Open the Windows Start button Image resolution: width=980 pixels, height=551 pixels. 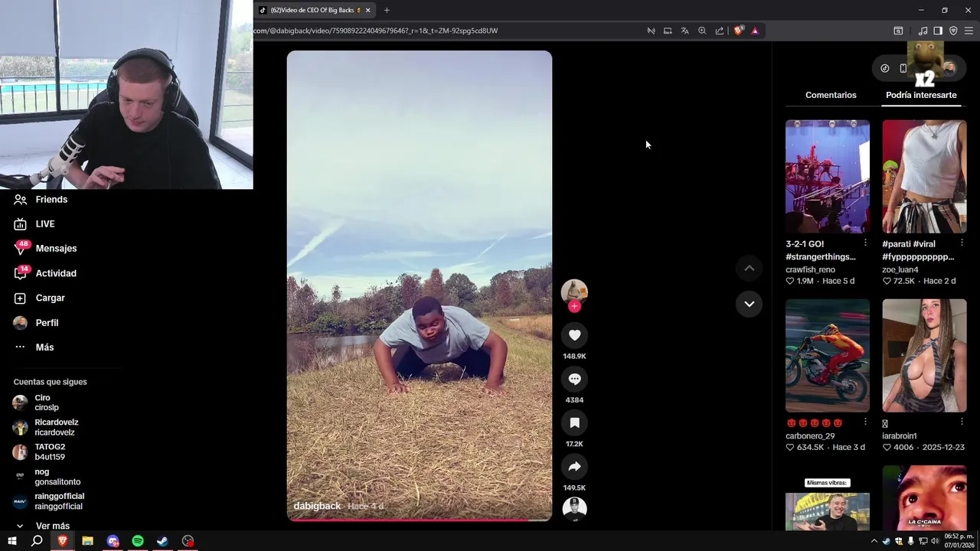point(11,541)
